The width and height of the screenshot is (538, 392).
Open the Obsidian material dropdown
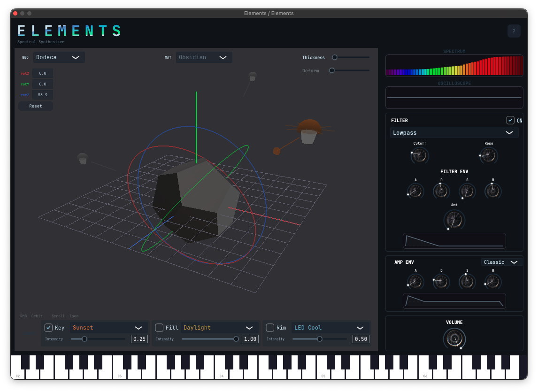(204, 57)
